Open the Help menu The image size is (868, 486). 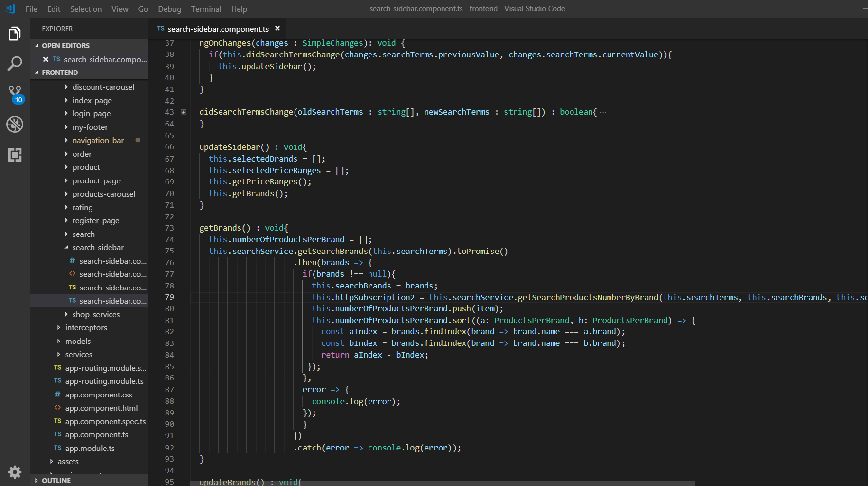click(239, 9)
